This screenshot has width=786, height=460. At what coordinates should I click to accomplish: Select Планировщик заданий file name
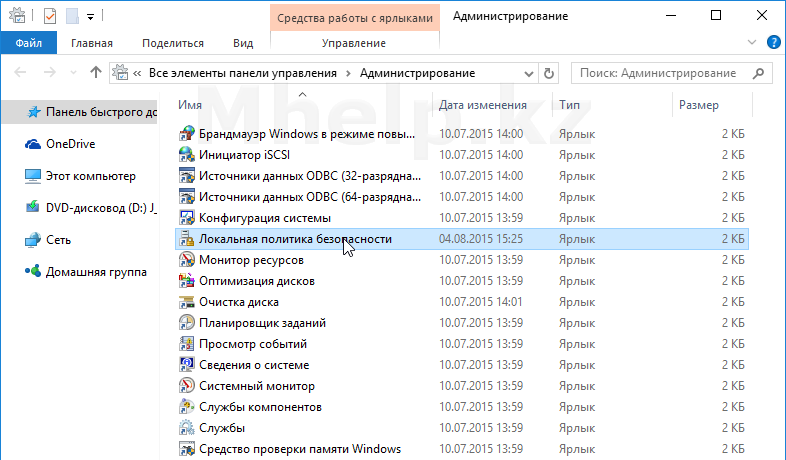click(262, 323)
